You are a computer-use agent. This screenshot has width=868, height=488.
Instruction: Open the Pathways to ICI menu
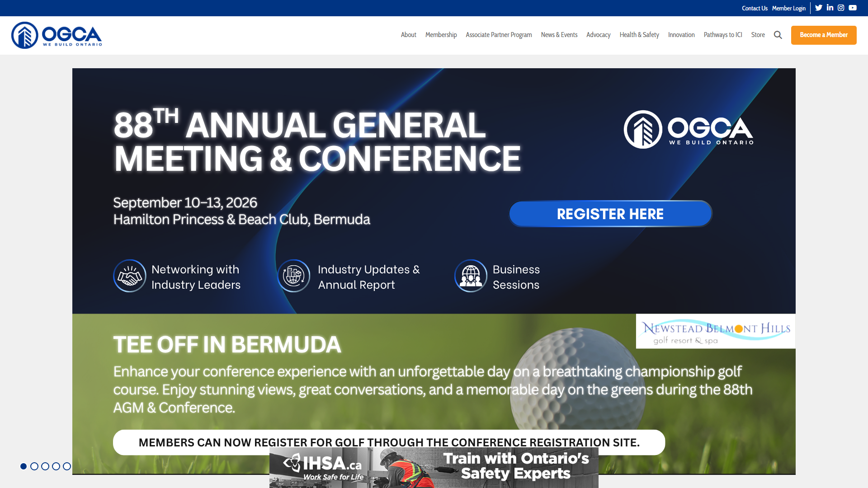coord(723,35)
